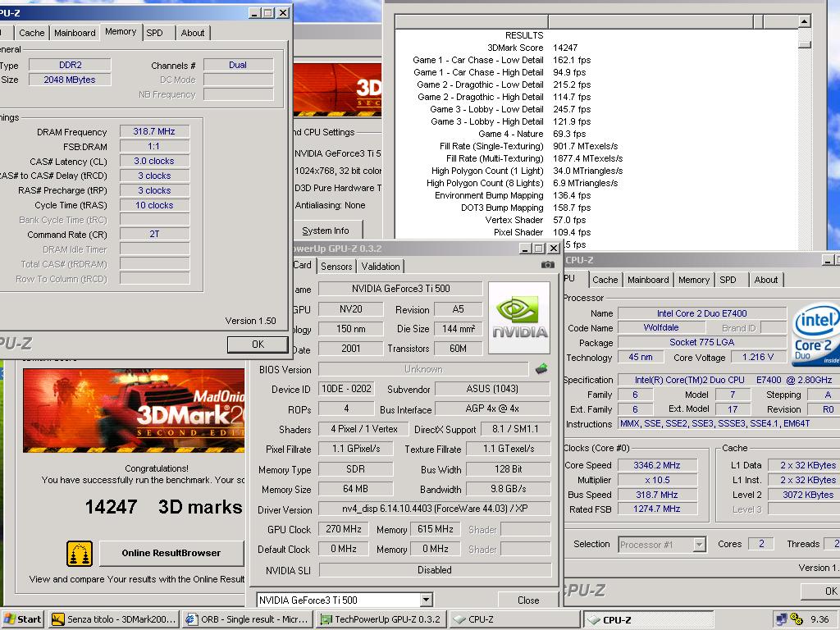Click the Level 2 cache 3072 KBytes field
This screenshot has width=840, height=630.
click(804, 495)
